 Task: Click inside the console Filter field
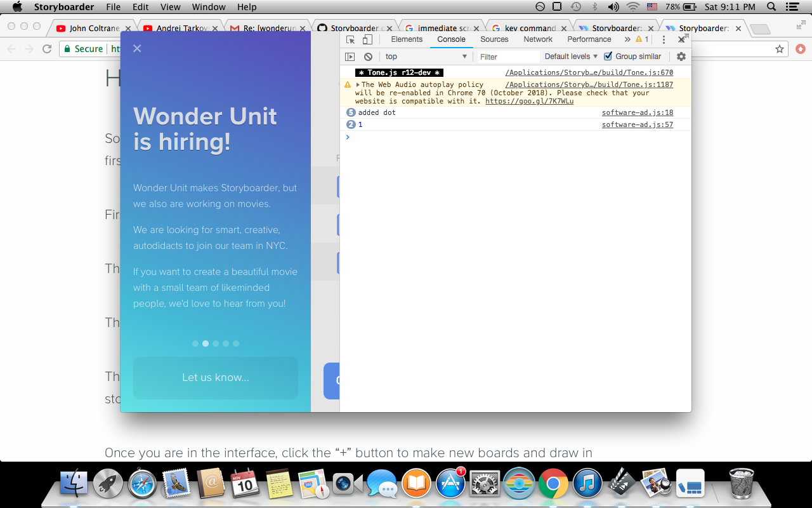coord(507,57)
